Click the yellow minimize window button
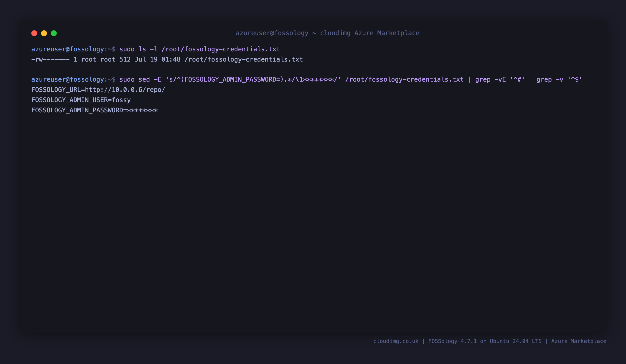 pos(44,33)
